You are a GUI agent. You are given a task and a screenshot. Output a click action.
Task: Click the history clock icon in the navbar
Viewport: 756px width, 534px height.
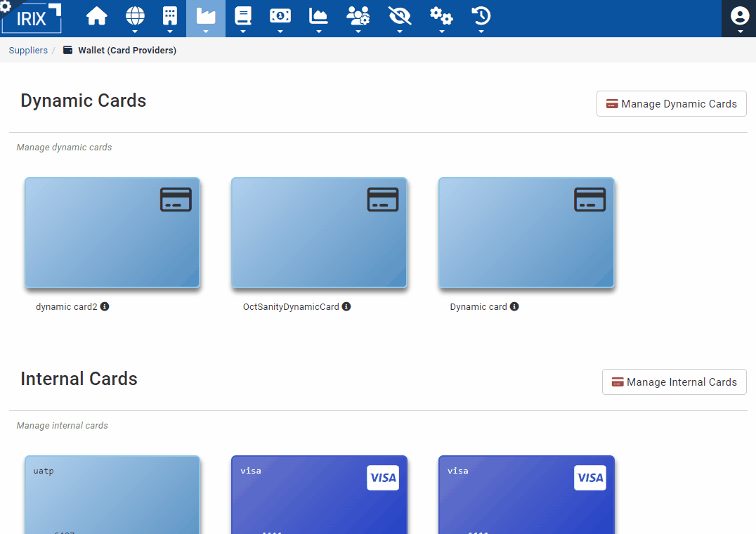[481, 14]
